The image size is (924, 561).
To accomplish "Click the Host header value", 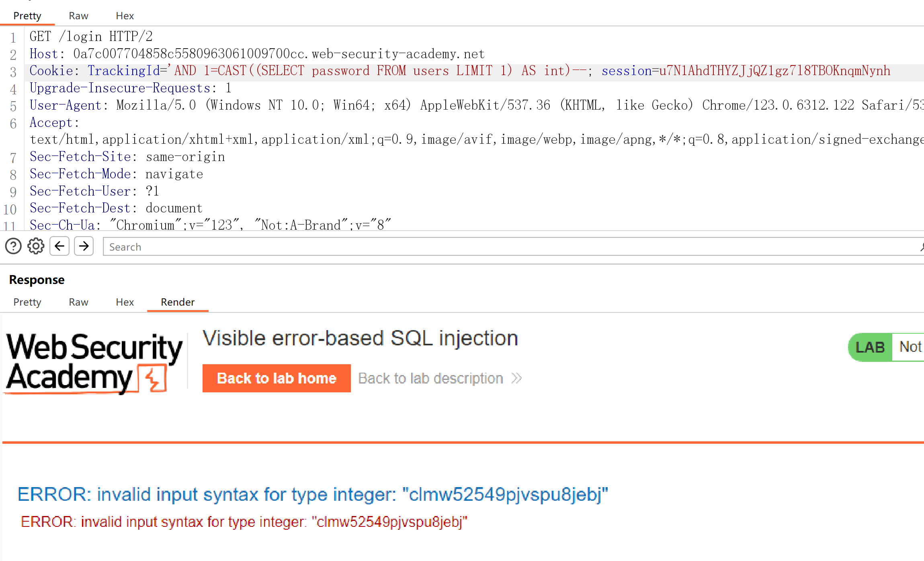I will pyautogui.click(x=279, y=54).
